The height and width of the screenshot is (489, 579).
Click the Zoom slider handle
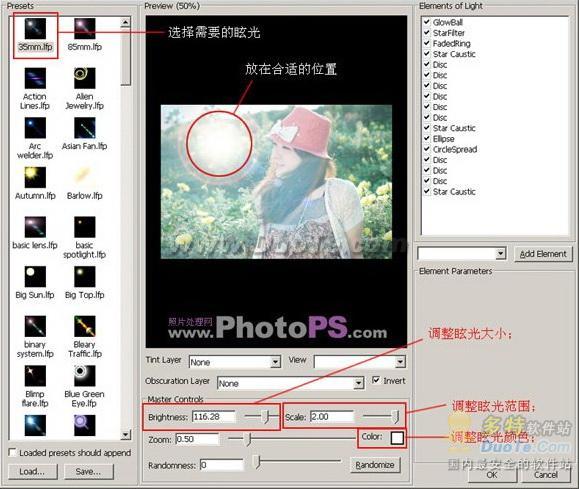pos(249,439)
